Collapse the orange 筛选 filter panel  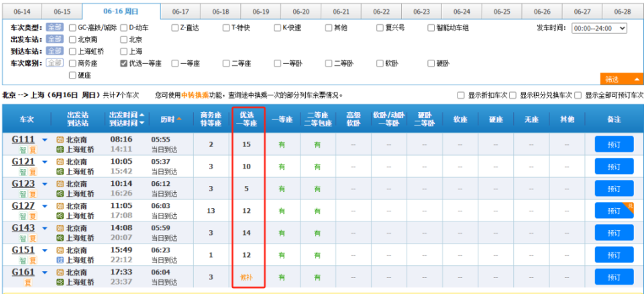pyautogui.click(x=622, y=79)
